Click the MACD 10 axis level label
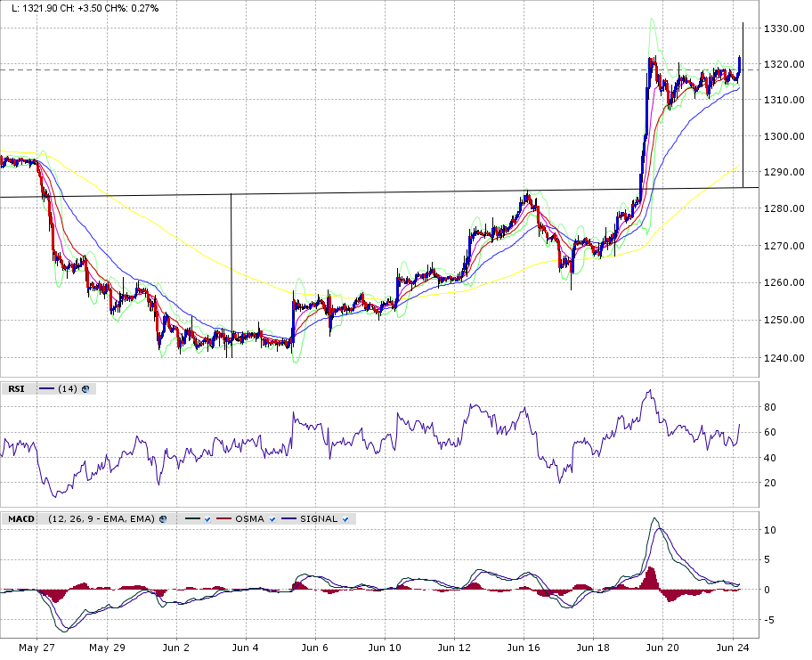Viewport: 812px width, 660px height. [770, 530]
